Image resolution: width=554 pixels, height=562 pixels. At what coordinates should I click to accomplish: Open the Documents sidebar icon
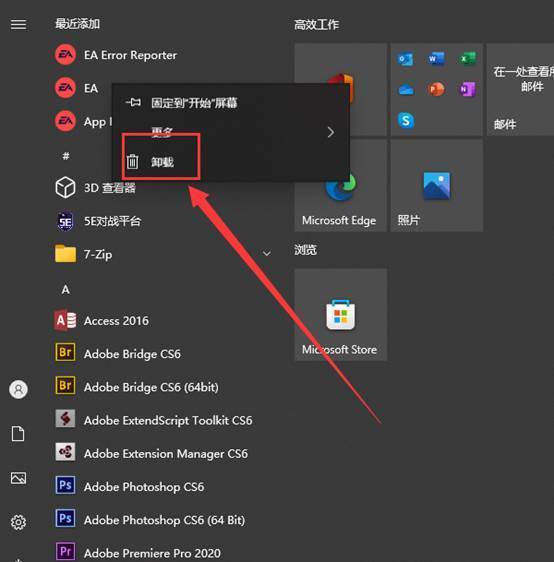[18, 434]
